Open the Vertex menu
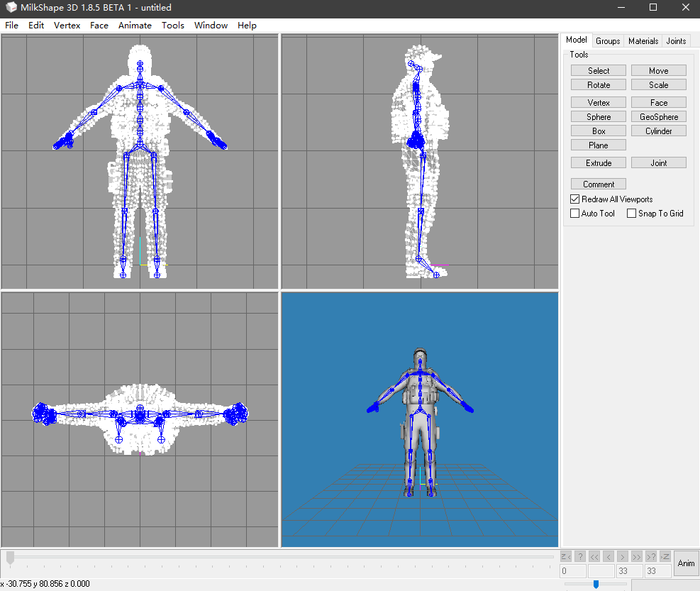The width and height of the screenshot is (700, 591). pyautogui.click(x=67, y=26)
